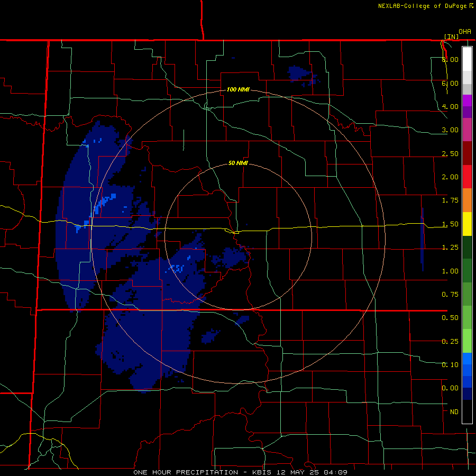Select the lightest green swatch above 0.25
The height and width of the screenshot is (476, 476).
click(x=467, y=341)
